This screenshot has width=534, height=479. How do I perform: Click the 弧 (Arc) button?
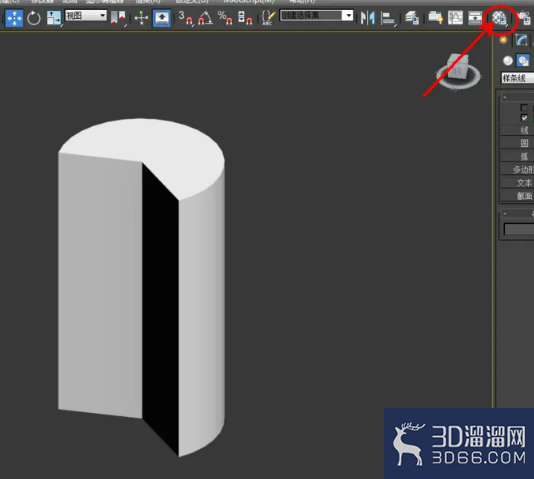517,157
